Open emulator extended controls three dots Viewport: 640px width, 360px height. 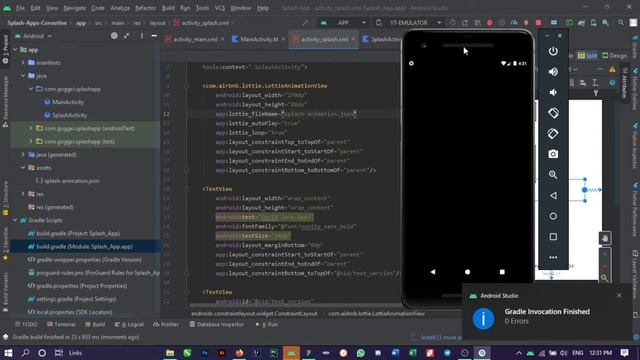[553, 257]
